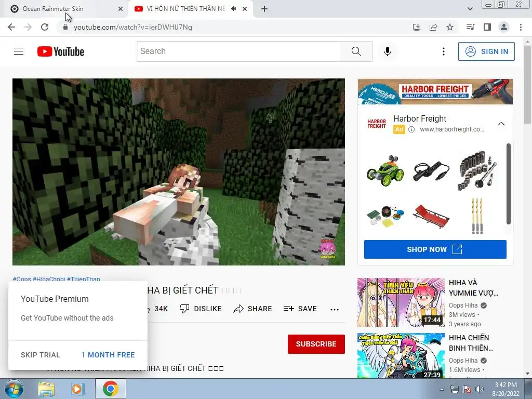532x399 pixels.
Task: Show hidden system tray icons
Action: click(442, 389)
